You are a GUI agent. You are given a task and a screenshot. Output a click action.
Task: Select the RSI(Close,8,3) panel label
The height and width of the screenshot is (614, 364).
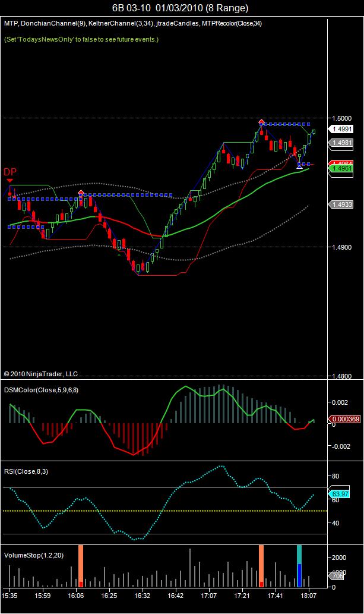click(x=26, y=471)
